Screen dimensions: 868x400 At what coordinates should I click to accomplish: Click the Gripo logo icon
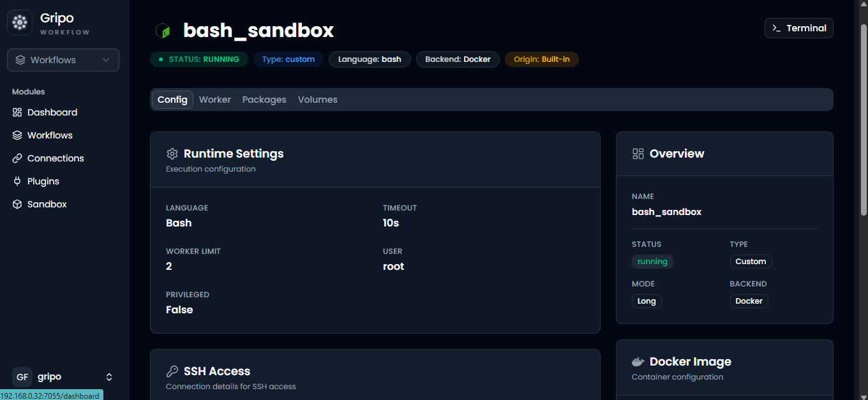coord(20,22)
